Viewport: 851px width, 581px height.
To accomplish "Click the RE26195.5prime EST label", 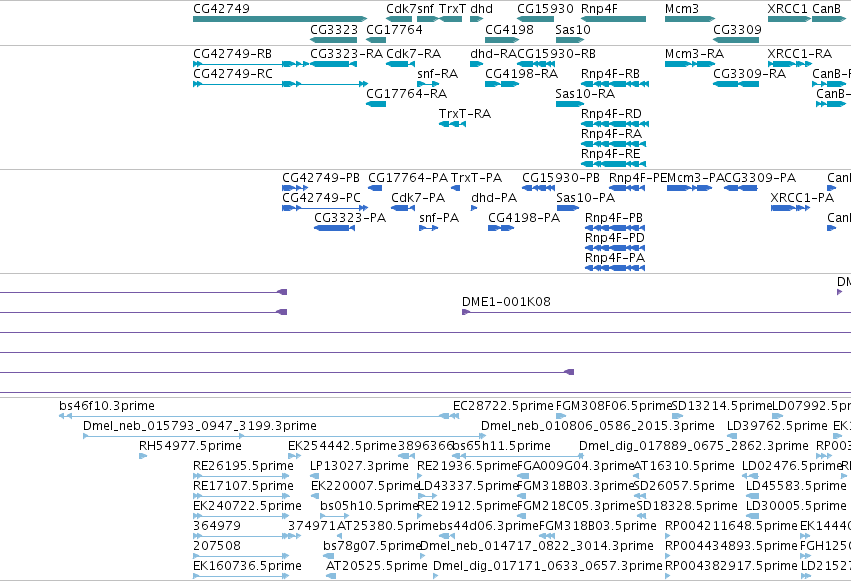I will pos(243,467).
